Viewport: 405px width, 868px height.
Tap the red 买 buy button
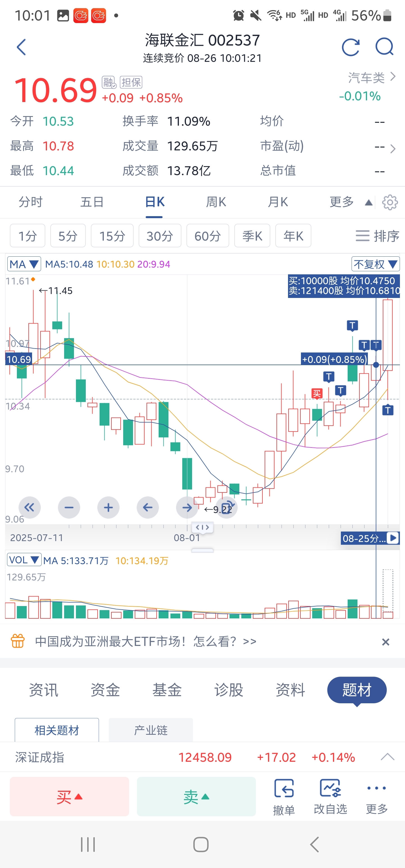tap(69, 797)
